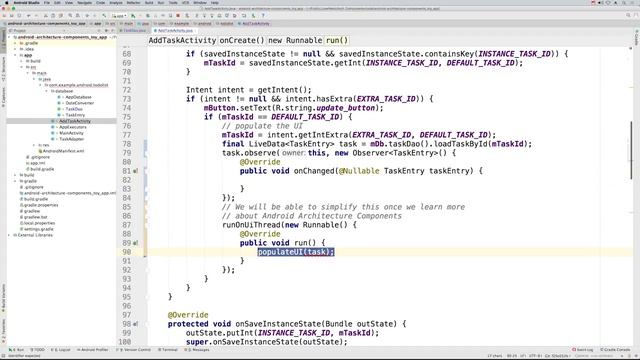Open the Build menu
The image size is (640, 360).
149,2
